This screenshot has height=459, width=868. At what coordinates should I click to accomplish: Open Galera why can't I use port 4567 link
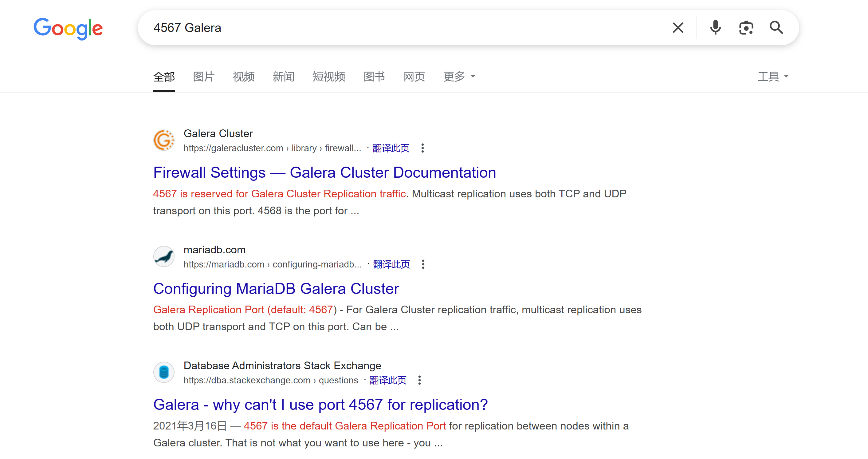(320, 405)
